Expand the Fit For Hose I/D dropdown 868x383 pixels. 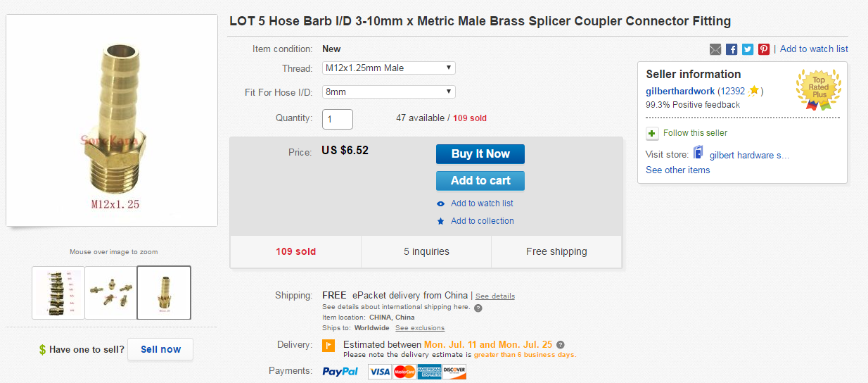[388, 92]
